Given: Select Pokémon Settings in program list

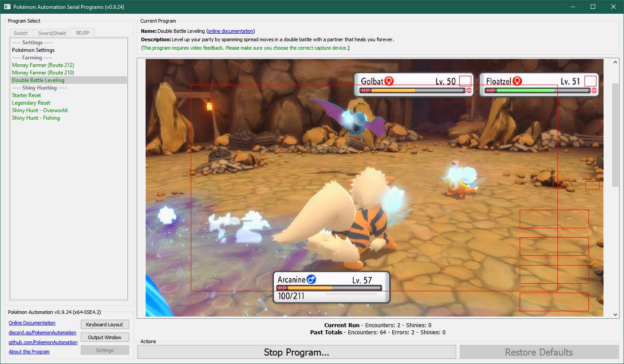Looking at the screenshot, I should pos(33,50).
